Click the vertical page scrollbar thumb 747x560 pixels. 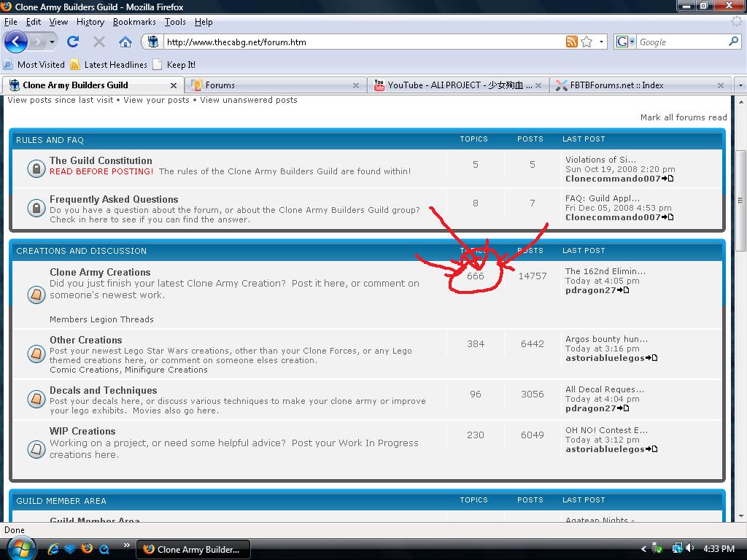[741, 201]
